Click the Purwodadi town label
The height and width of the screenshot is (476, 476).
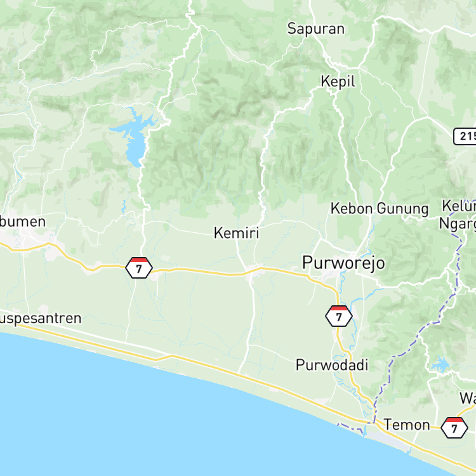332,365
